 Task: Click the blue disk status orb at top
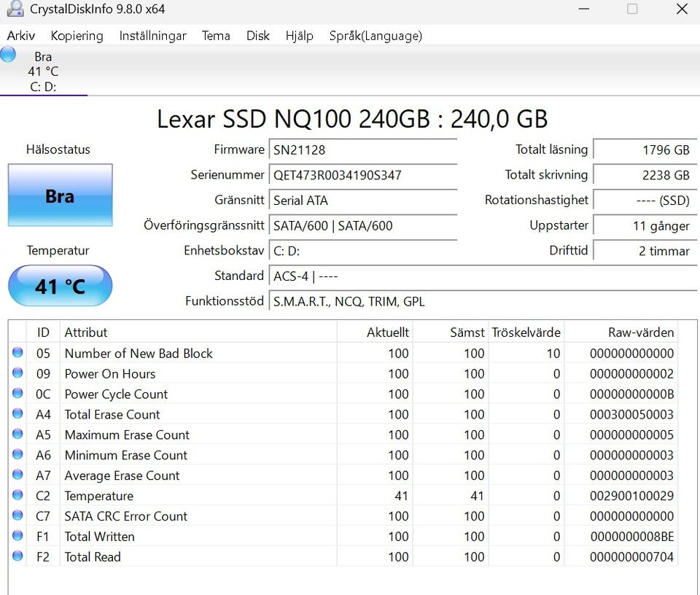[x=8, y=55]
